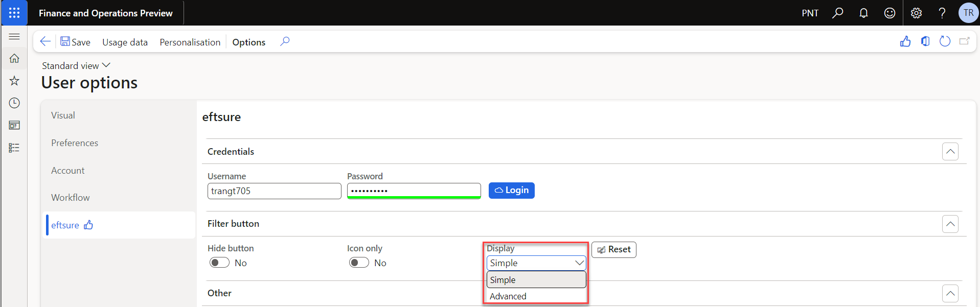980x307 pixels.
Task: Click the PNT company selector
Action: pyautogui.click(x=810, y=13)
